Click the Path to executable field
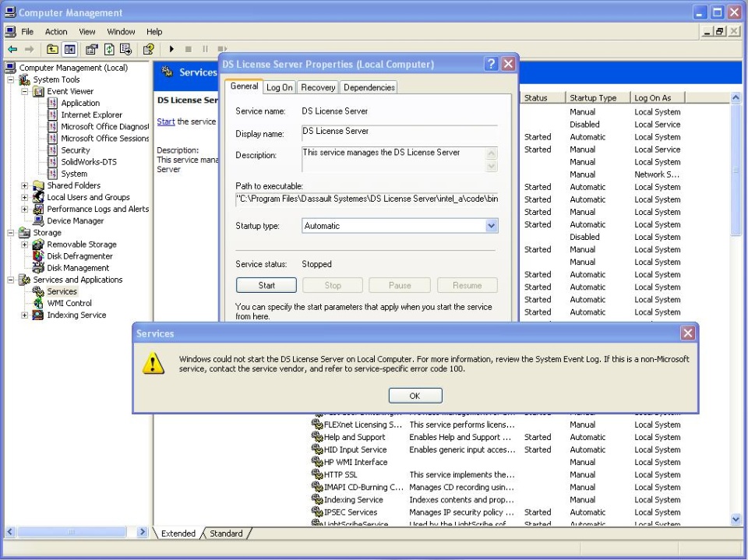The image size is (748, 560). click(x=366, y=199)
